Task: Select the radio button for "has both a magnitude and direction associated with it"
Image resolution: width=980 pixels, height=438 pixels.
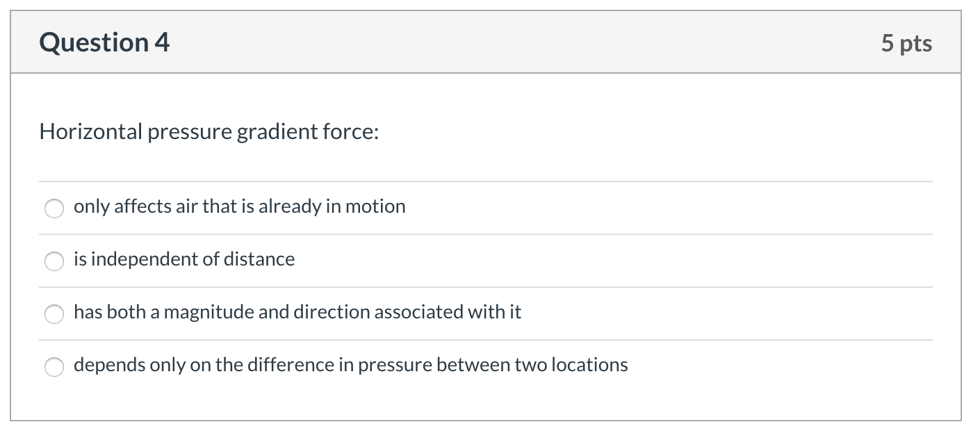Action: click(x=54, y=314)
